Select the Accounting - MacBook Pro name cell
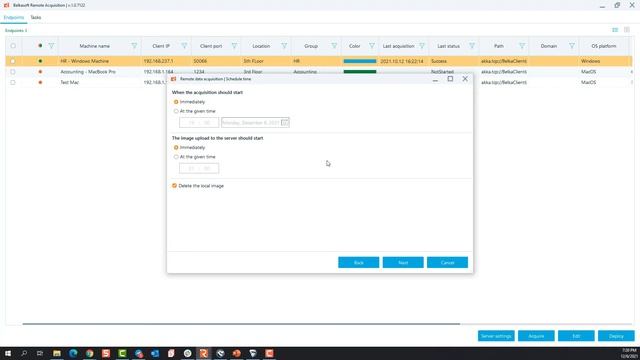The height and width of the screenshot is (360, 640). [100, 72]
